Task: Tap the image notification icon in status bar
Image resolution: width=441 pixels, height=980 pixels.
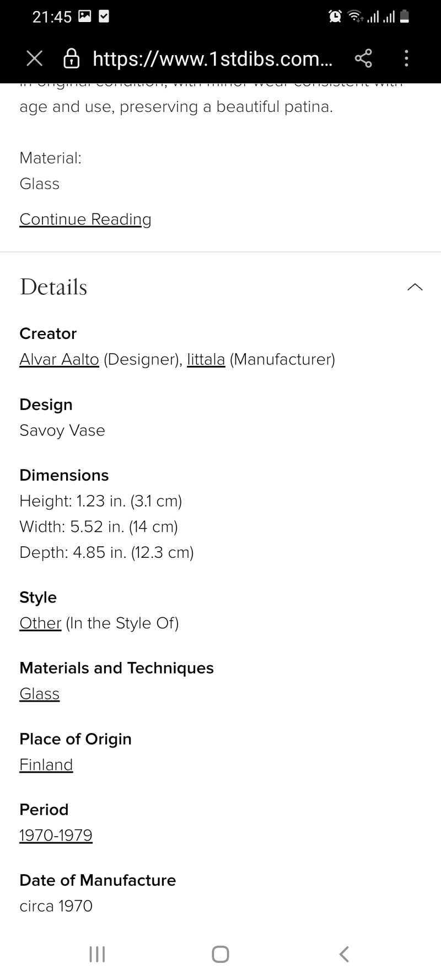Action: coord(85,17)
